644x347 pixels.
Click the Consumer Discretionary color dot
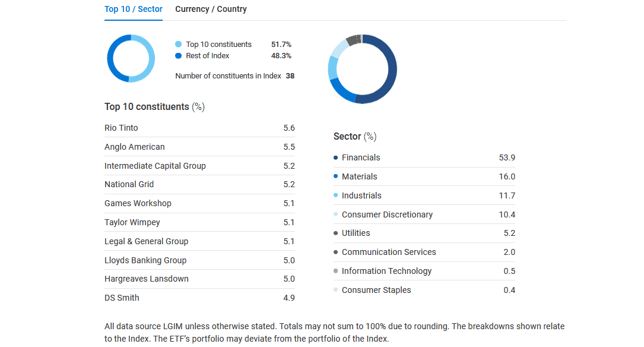coord(336,214)
